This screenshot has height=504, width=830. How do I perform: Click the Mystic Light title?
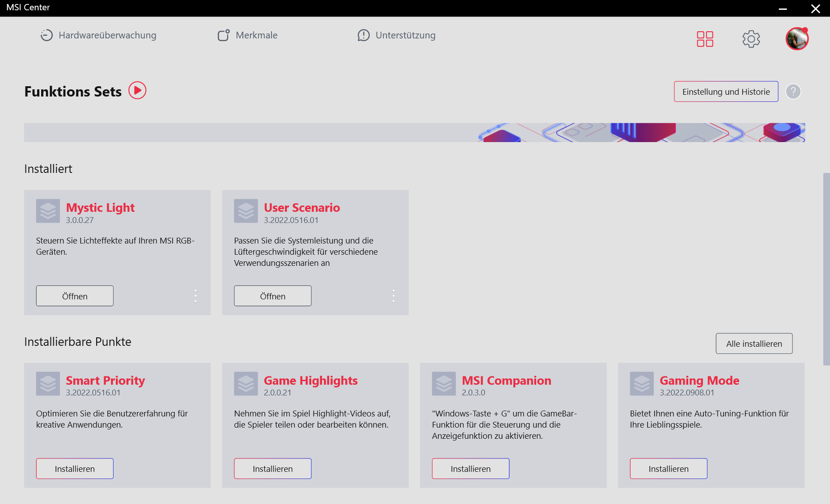click(x=100, y=207)
